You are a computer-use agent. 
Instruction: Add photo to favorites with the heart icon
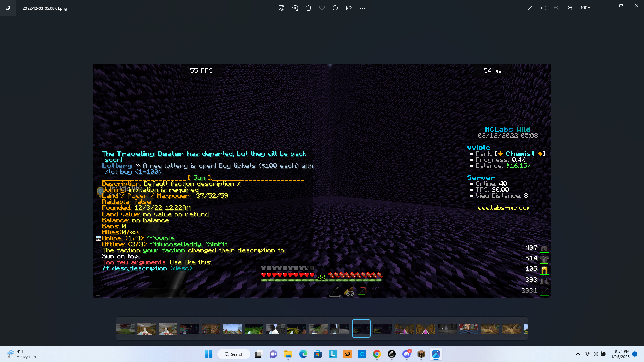[322, 8]
